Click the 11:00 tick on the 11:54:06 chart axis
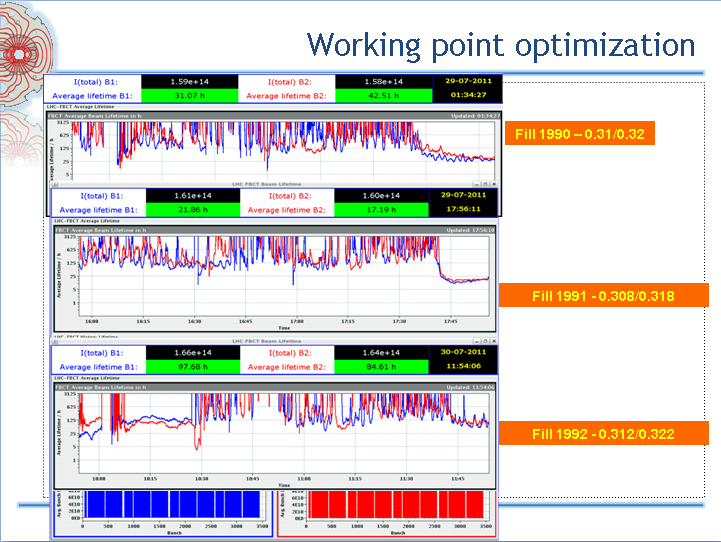This screenshot has width=721, height=542. coord(304,479)
